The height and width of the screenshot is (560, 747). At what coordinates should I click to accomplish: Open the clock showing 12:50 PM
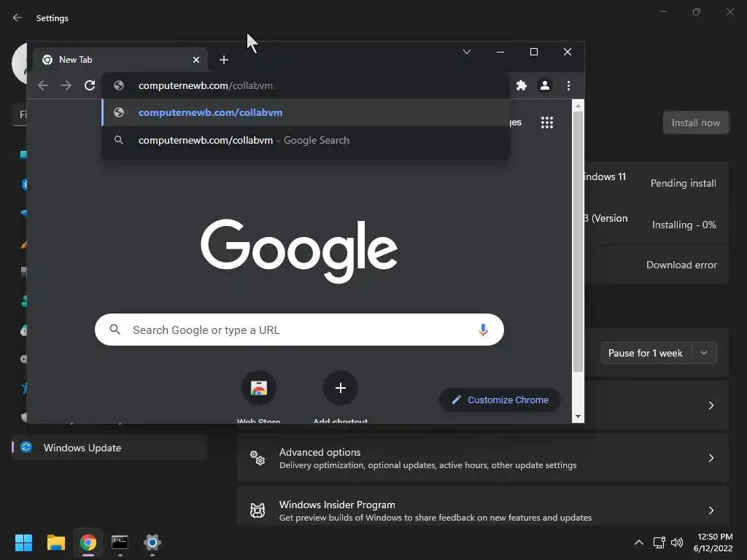[713, 542]
